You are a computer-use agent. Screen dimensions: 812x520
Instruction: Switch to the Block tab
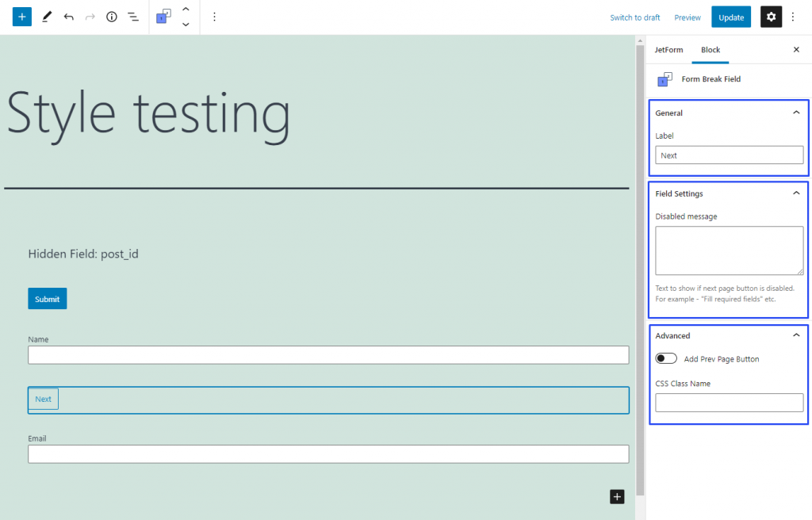710,50
